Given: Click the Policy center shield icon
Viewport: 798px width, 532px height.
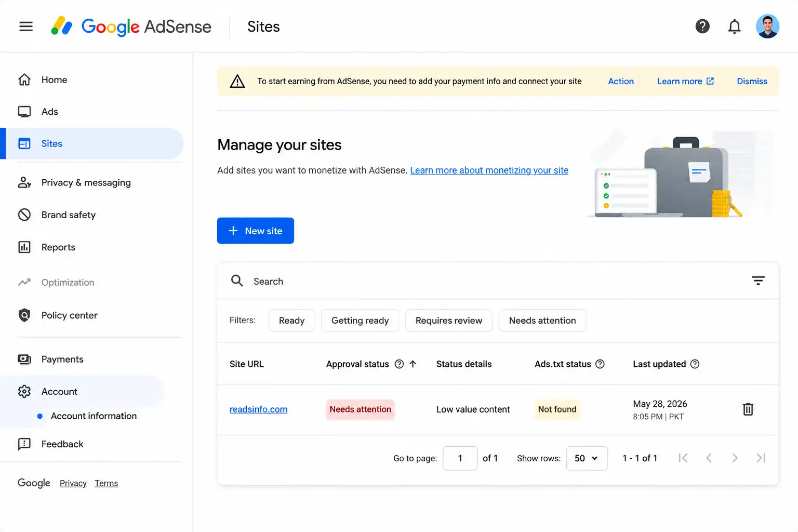Looking at the screenshot, I should (24, 315).
